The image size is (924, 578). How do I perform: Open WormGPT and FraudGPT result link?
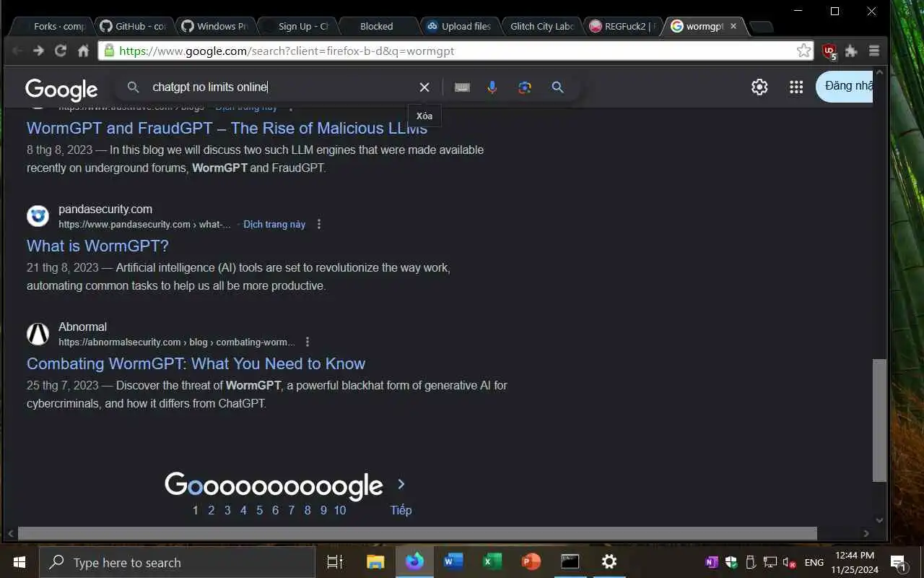pyautogui.click(x=227, y=128)
